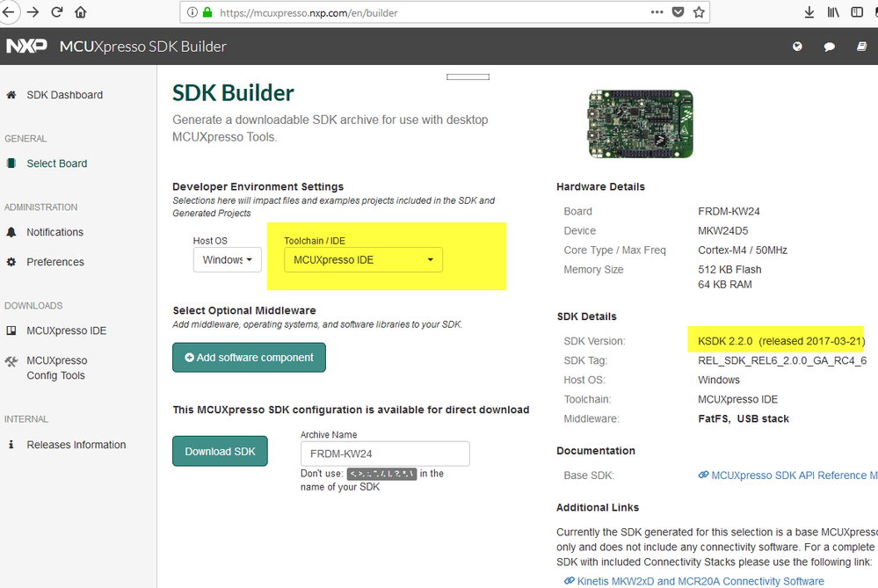Viewport: 878px width, 588px height.
Task: Click the SDK Dashboard home icon
Action: [11, 95]
